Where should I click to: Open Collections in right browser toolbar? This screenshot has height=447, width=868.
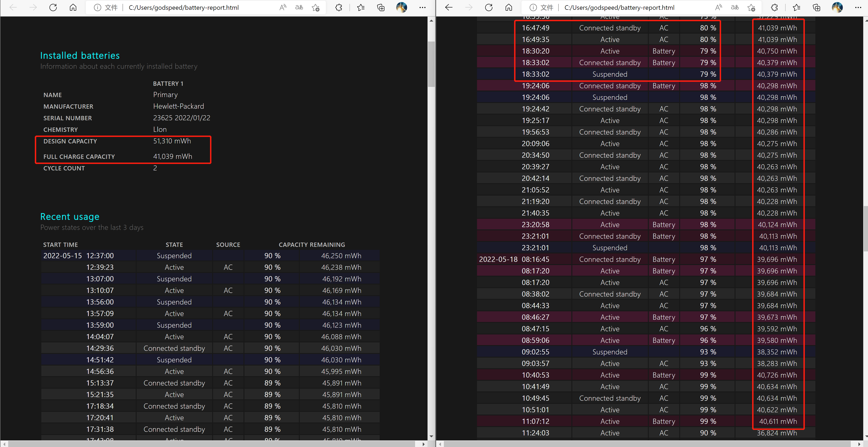point(816,7)
